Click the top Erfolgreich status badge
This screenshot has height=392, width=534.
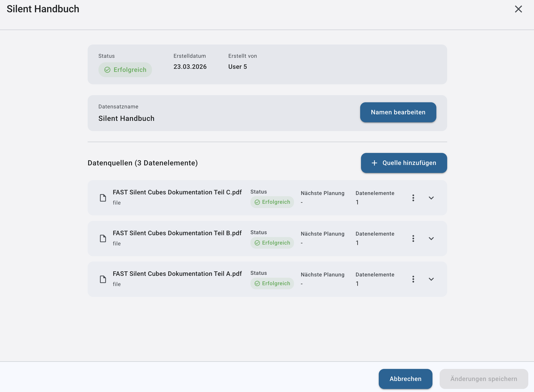pos(125,70)
